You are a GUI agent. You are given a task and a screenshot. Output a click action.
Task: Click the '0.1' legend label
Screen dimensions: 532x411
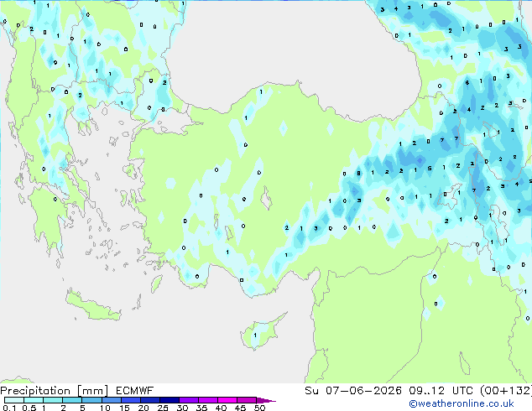(x=9, y=408)
